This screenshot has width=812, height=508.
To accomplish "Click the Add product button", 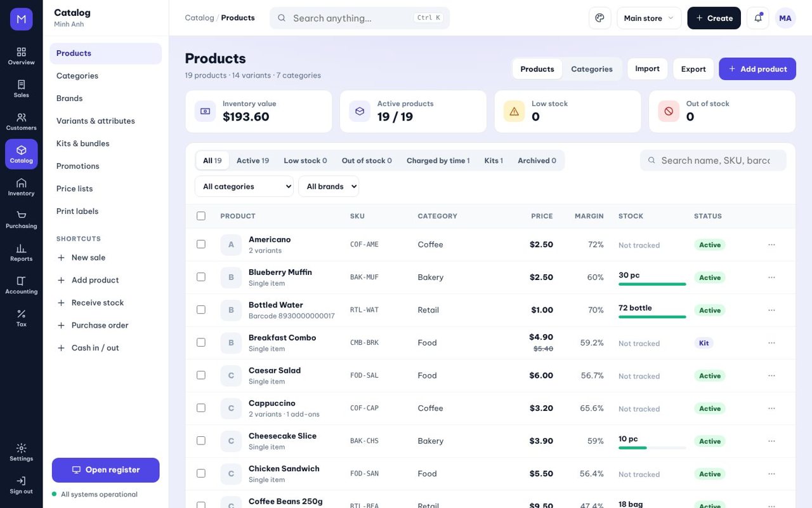I will click(x=757, y=69).
